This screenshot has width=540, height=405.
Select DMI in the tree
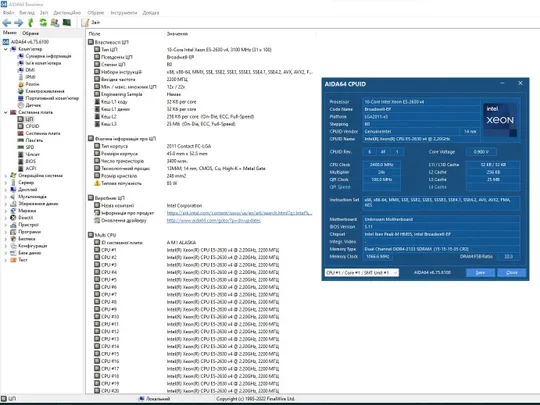coord(30,70)
